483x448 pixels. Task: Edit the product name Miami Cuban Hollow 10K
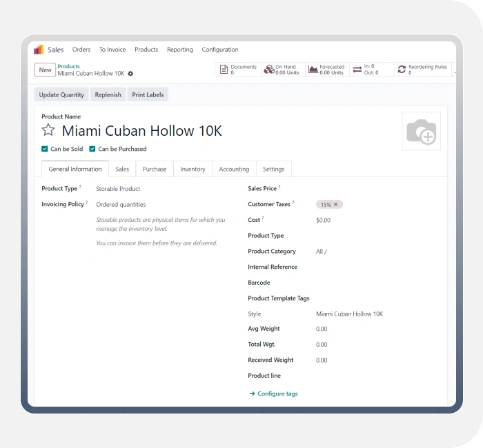(141, 130)
